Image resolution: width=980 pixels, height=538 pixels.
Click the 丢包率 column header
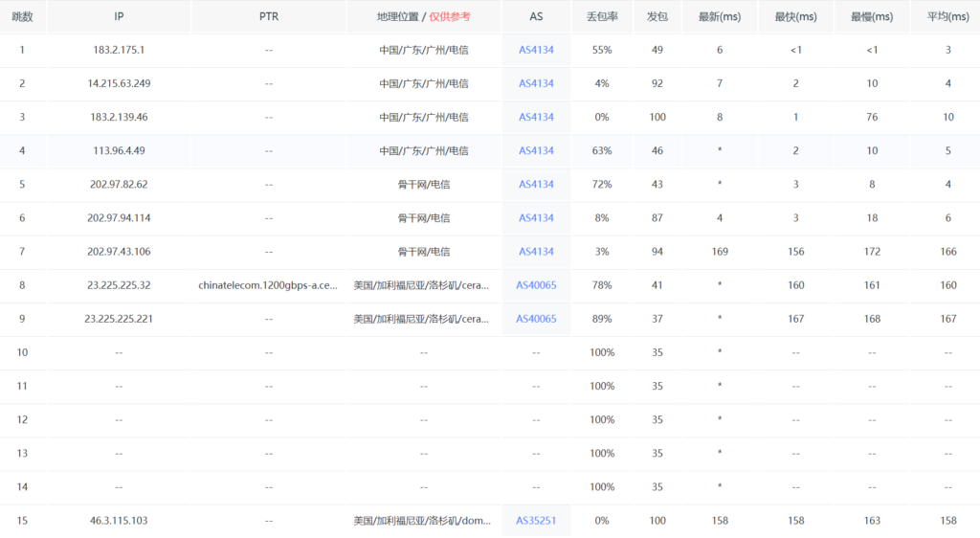tap(602, 16)
